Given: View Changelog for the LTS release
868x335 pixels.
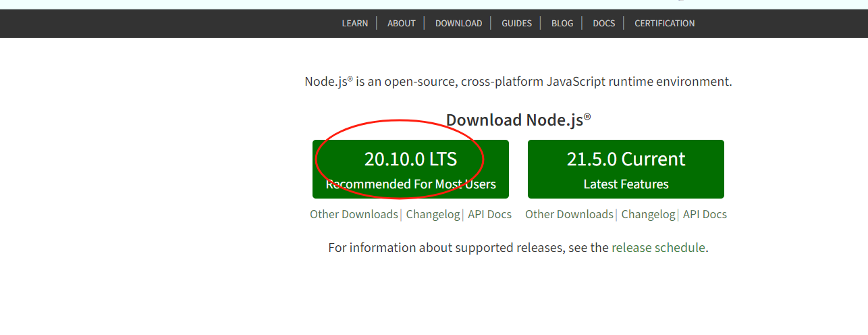Looking at the screenshot, I should pos(433,214).
